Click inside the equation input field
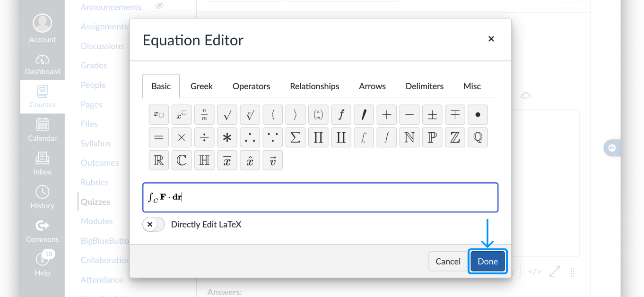This screenshot has width=644, height=297. 320,197
